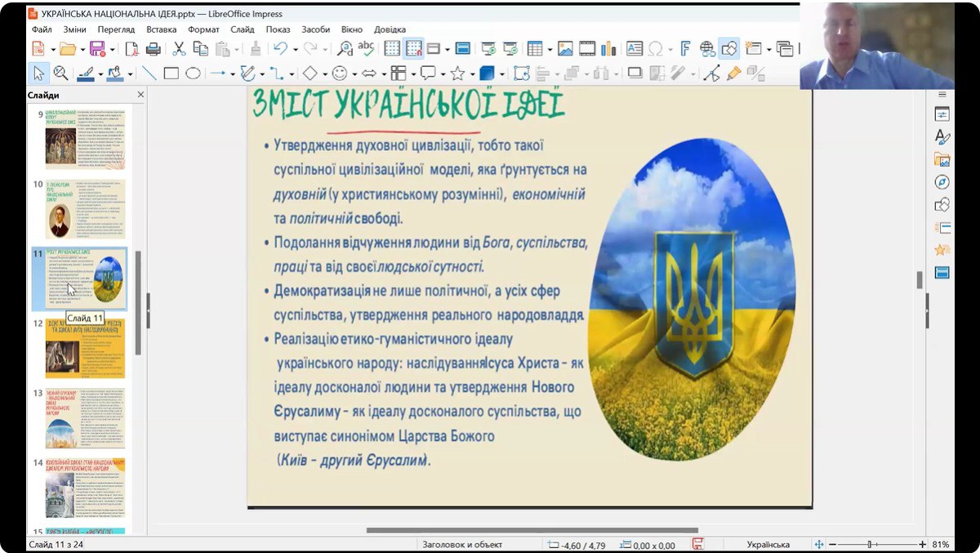This screenshot has width=980, height=553.
Task: Pick the Rectangle drawing tool
Action: coord(171,73)
